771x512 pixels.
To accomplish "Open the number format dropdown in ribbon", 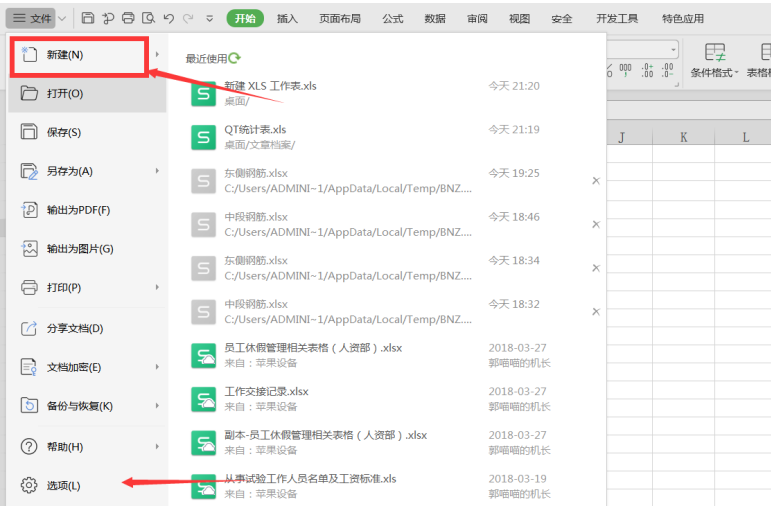I will point(673,50).
